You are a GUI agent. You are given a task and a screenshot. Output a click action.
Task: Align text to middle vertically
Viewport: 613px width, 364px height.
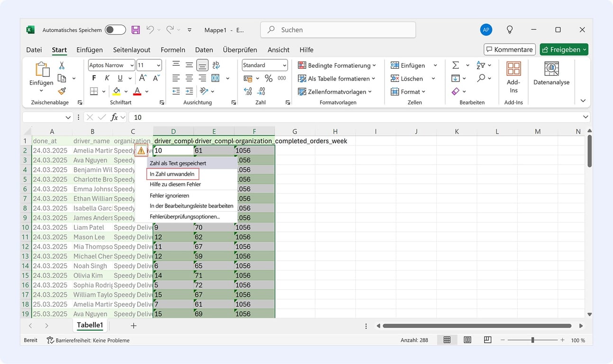click(x=189, y=65)
